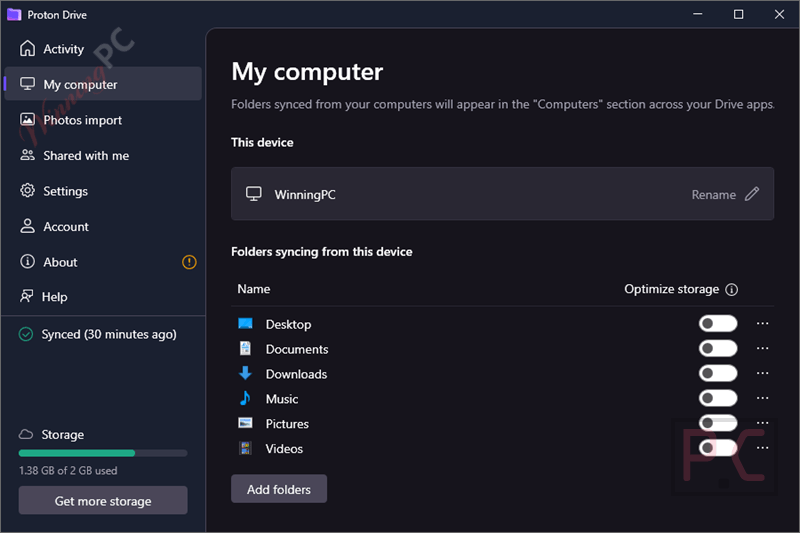Click the Pictures folder name

click(x=287, y=424)
